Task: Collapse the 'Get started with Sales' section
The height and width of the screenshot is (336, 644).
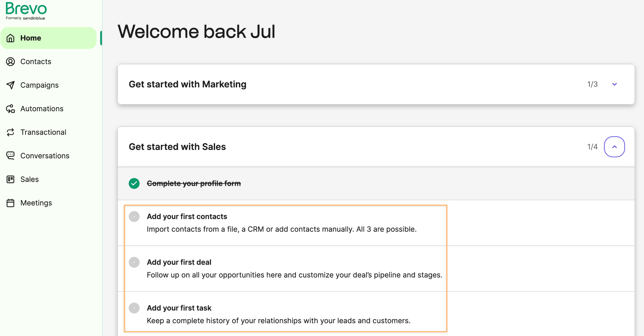Action: tap(614, 147)
